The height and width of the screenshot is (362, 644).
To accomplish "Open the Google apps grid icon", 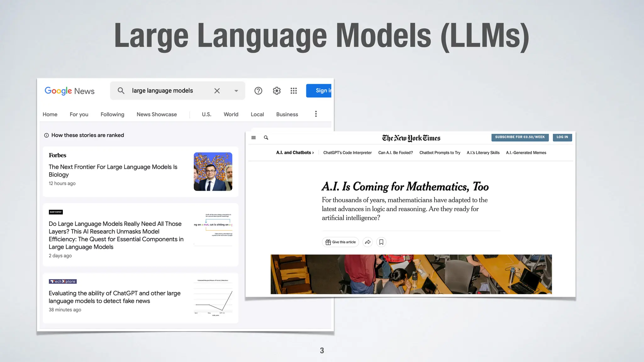I will tap(294, 91).
